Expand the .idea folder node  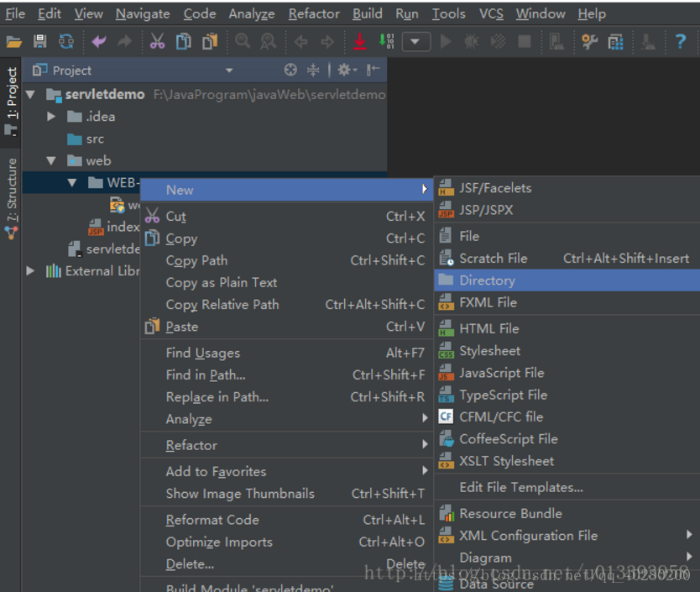pyautogui.click(x=51, y=116)
